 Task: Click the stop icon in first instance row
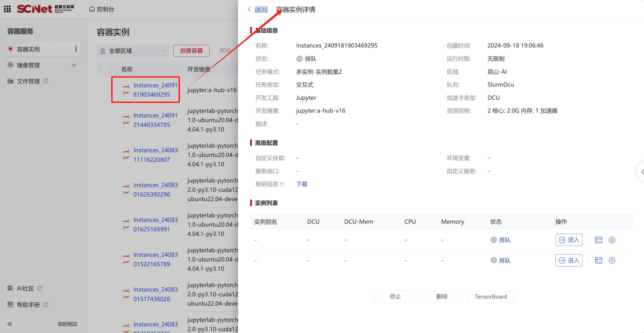click(x=612, y=240)
